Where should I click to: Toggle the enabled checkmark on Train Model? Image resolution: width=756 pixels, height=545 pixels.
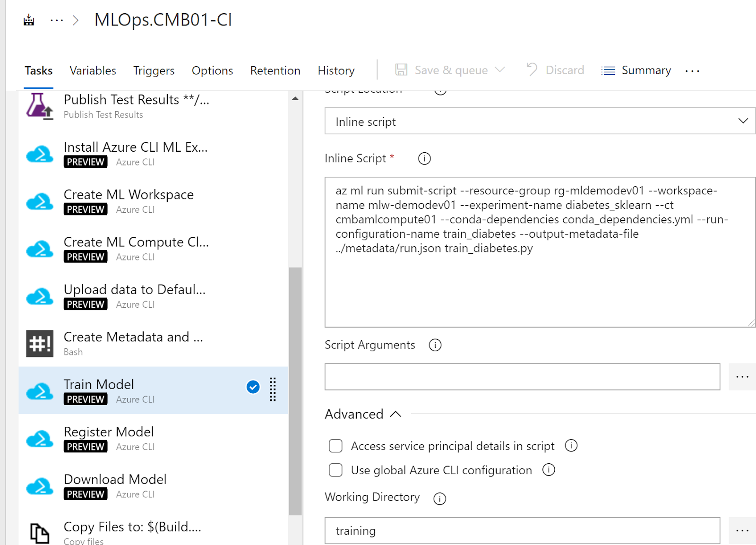(253, 387)
